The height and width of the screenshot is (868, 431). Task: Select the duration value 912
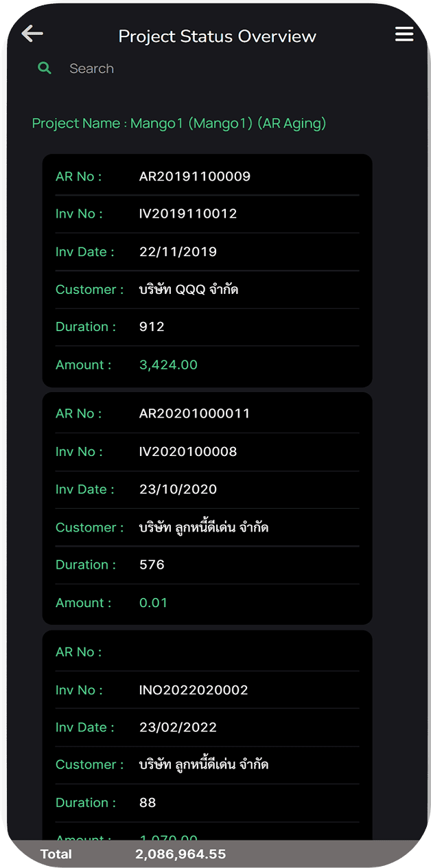(x=152, y=327)
